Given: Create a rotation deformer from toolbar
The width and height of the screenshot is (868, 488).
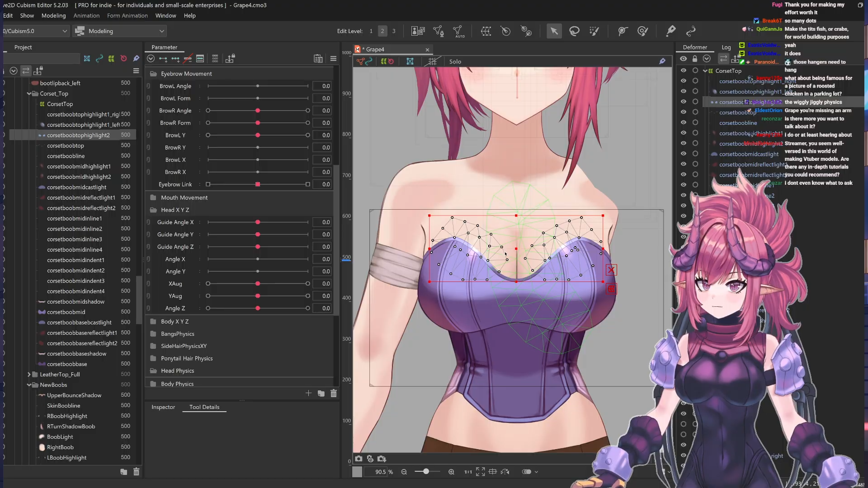Looking at the screenshot, I should click(x=506, y=31).
